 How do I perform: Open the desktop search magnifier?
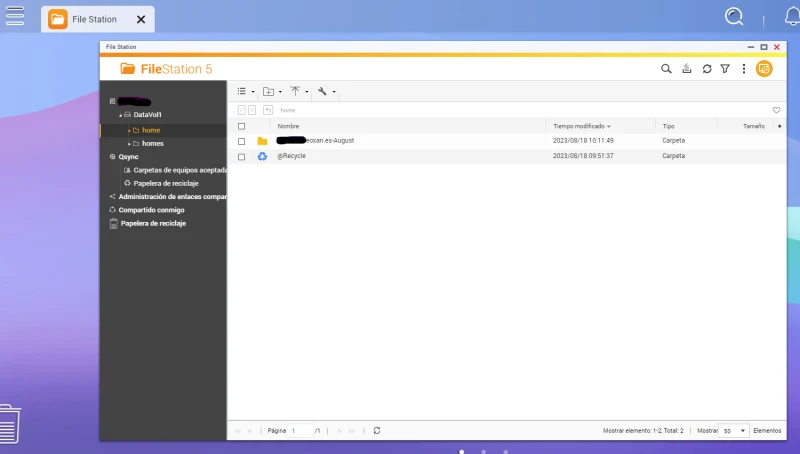[734, 16]
